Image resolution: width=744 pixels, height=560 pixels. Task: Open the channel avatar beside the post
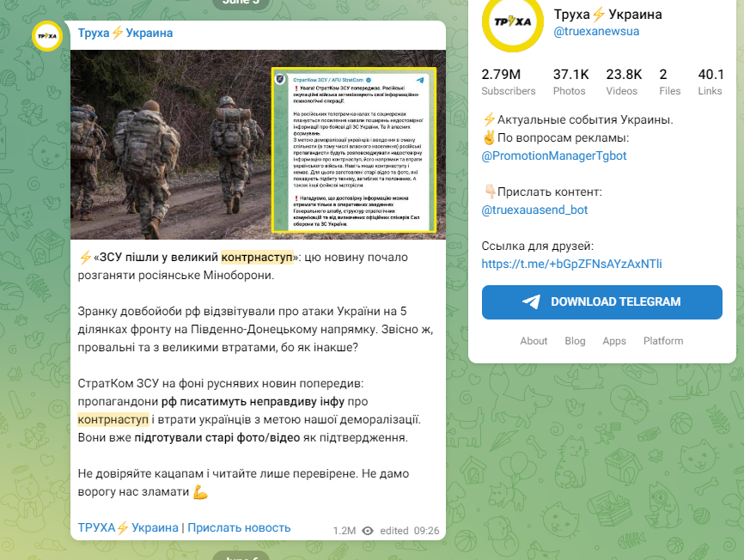tap(47, 36)
